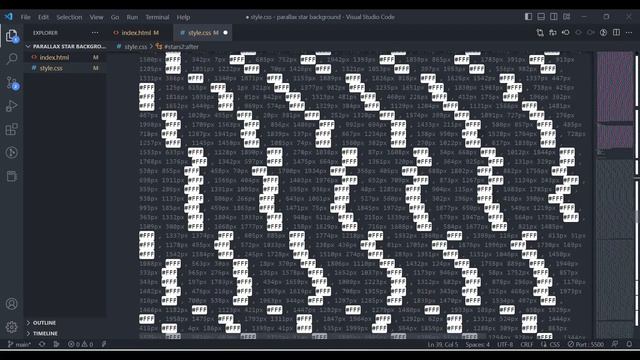Click UTF-8 encoding in status bar

click(x=505, y=344)
